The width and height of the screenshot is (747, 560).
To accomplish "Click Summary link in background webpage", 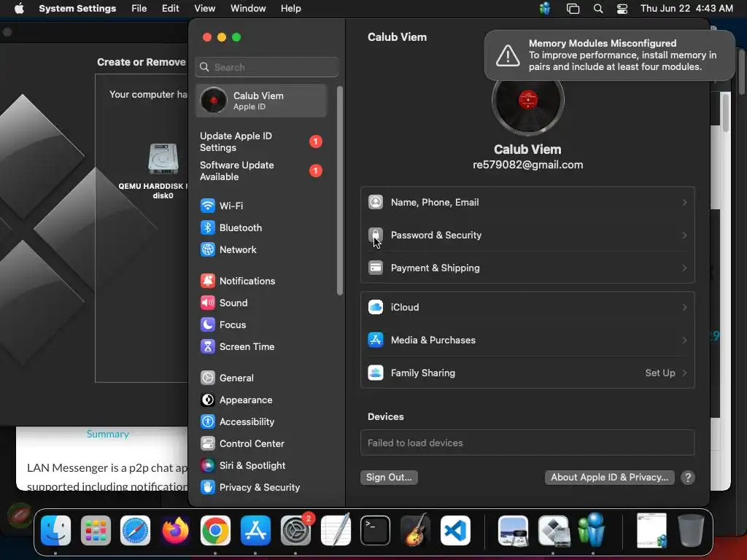I will (108, 435).
